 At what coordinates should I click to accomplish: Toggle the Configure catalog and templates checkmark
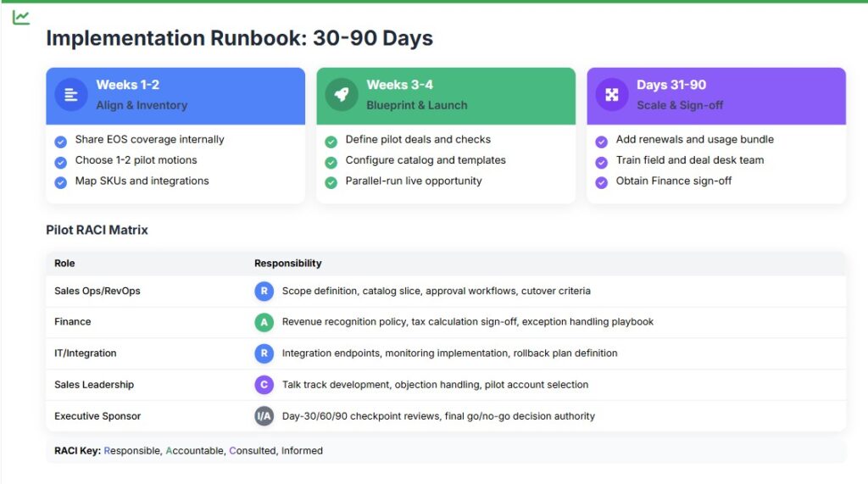point(331,161)
